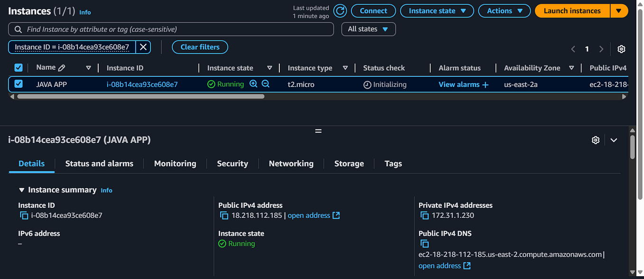Copy the Public IPv4 DNS name
Viewport: 644px width, 279px height.
[x=424, y=244]
